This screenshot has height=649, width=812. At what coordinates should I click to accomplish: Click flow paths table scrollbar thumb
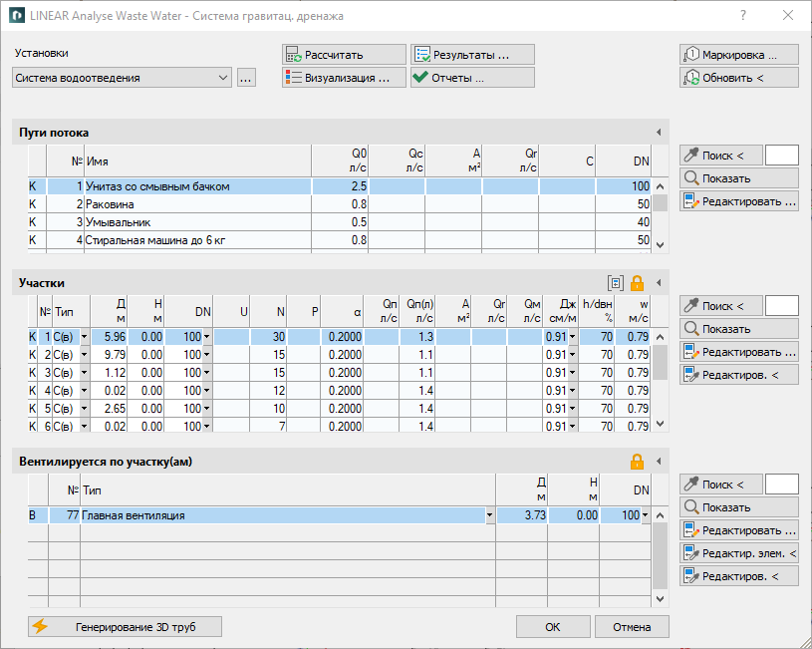coord(660,202)
